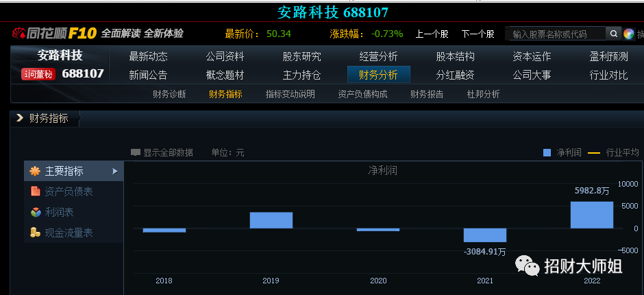The image size is (644, 295).
Task: Select the 杜邦分析 sub-tab
Action: [483, 95]
